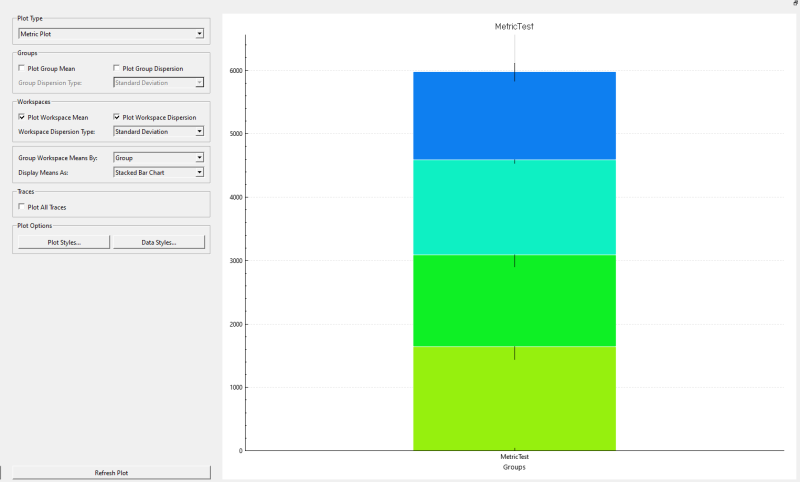Click the 5000 y-axis label
Image resolution: width=800 pixels, height=482 pixels.
[x=236, y=134]
